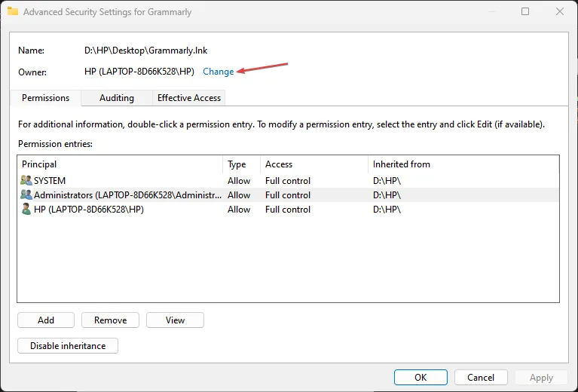Open the Auditing tab
The height and width of the screenshot is (392, 578).
pyautogui.click(x=117, y=98)
